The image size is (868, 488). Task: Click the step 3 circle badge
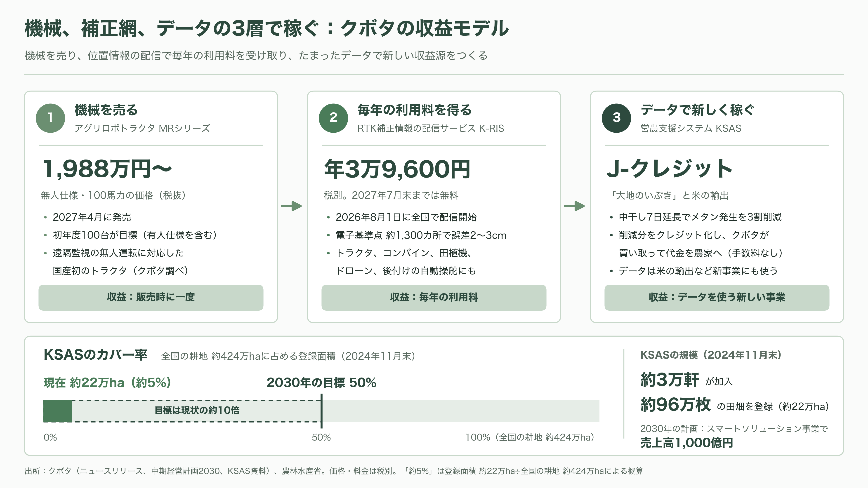pos(616,118)
